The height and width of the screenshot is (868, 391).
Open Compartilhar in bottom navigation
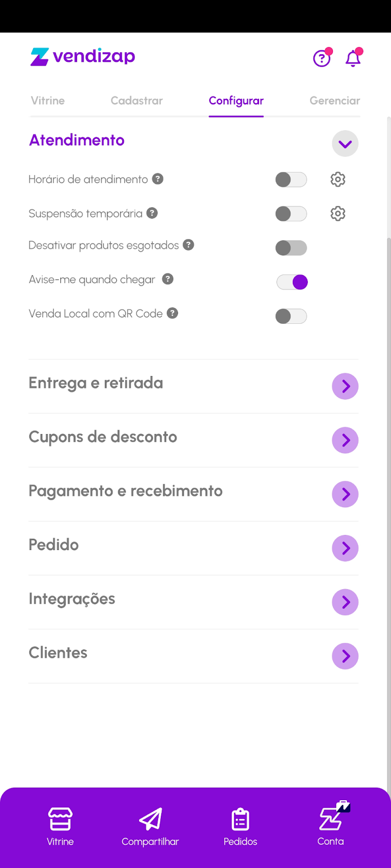tap(150, 826)
